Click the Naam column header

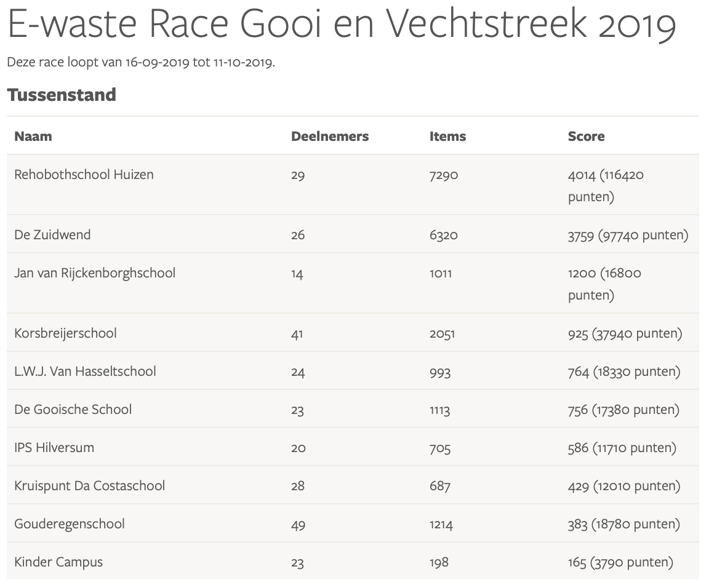(x=33, y=137)
